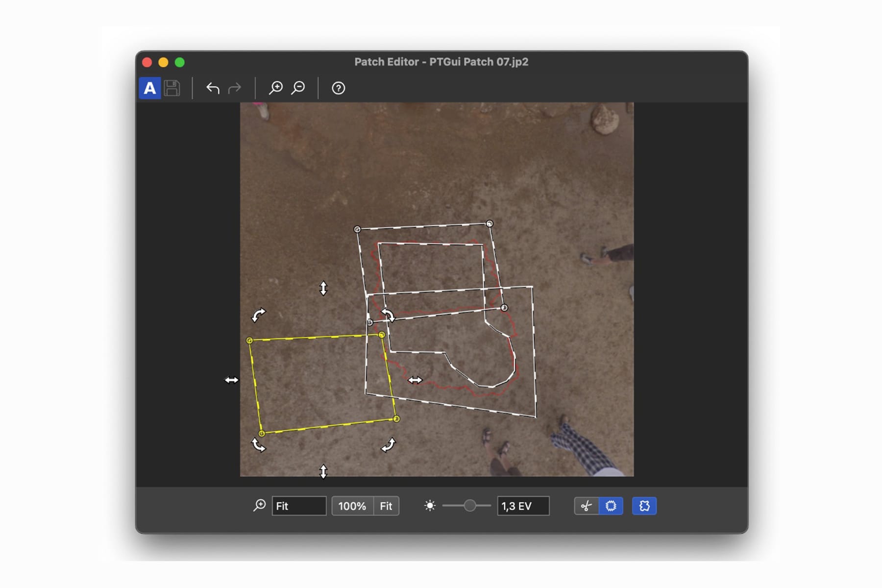The image size is (882, 588).
Task: Click the Fit zoom button
Action: click(x=386, y=506)
